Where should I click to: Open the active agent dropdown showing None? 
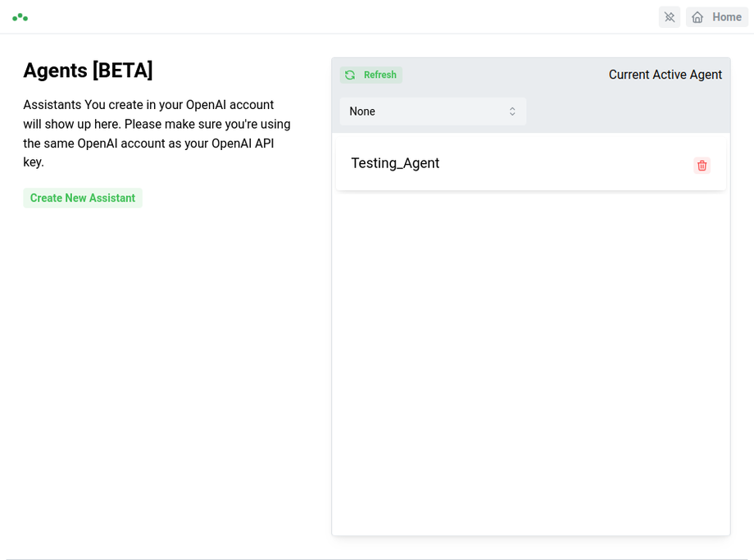(433, 112)
